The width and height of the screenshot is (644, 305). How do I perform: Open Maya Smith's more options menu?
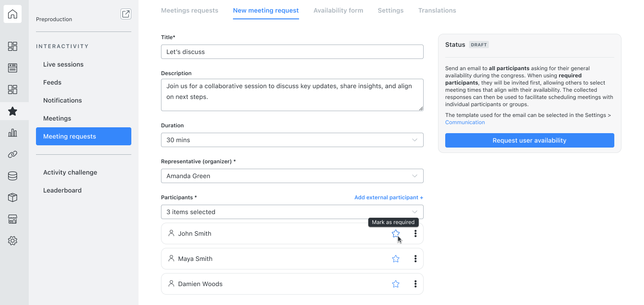pyautogui.click(x=416, y=259)
